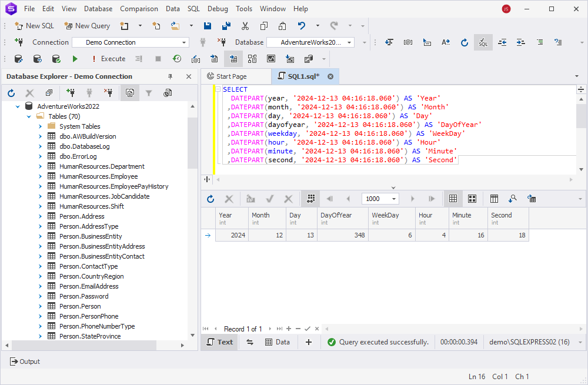Click the New Connection plug icon

(x=19, y=42)
